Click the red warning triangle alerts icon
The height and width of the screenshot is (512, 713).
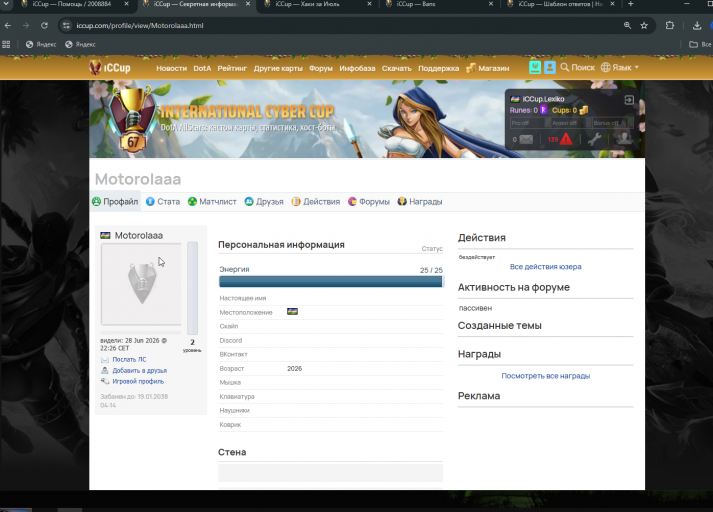coord(566,139)
